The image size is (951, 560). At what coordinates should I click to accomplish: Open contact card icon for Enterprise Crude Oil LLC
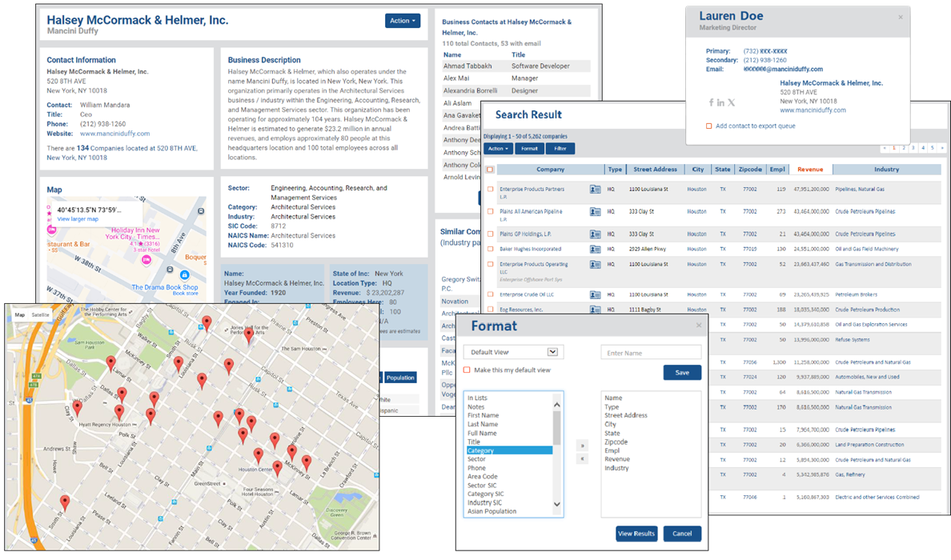click(595, 294)
